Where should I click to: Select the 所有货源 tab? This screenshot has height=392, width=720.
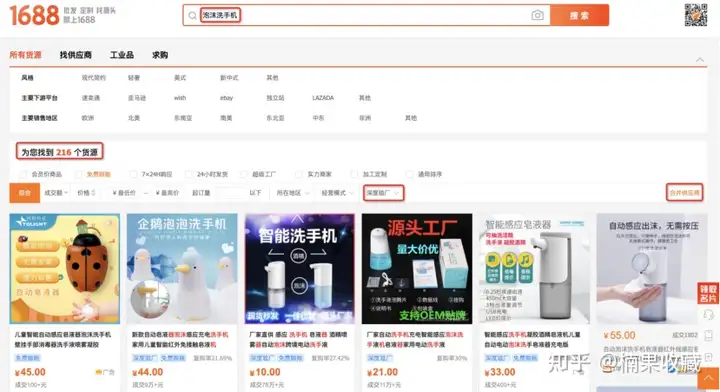(25, 55)
